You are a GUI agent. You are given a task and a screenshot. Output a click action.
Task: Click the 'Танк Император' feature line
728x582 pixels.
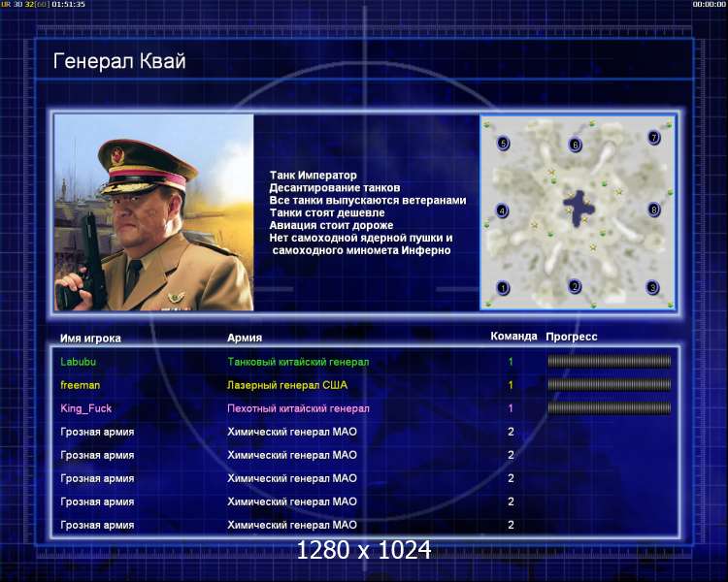coord(313,176)
